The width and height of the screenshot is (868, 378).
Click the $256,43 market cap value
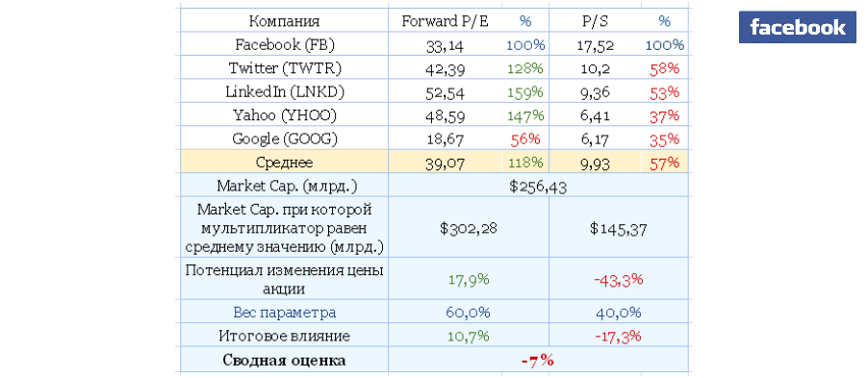click(538, 186)
